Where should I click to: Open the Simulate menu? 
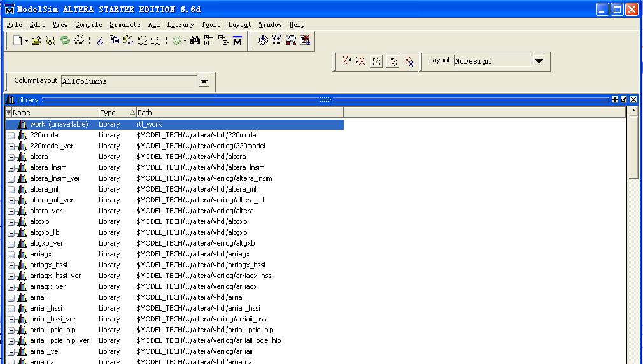[125, 25]
